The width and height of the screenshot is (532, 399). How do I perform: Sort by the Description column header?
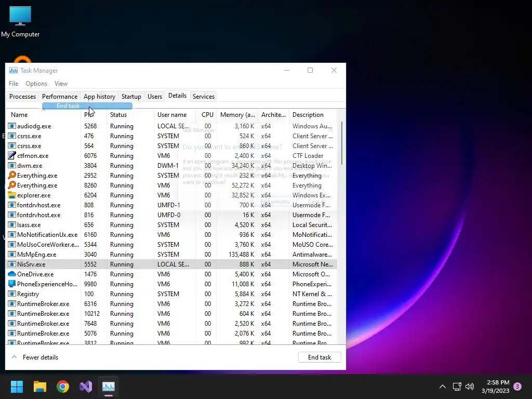[x=313, y=115]
